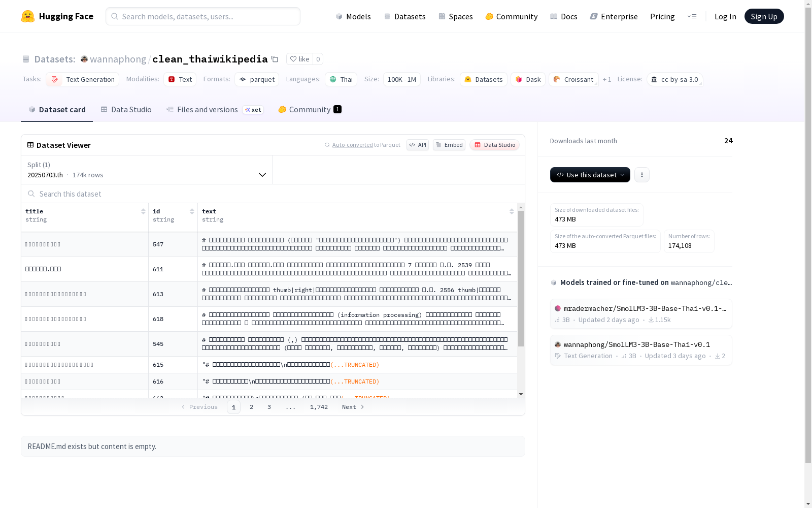Click the clean_thaiwikipedia dataset title
812x508 pixels.
click(x=210, y=59)
